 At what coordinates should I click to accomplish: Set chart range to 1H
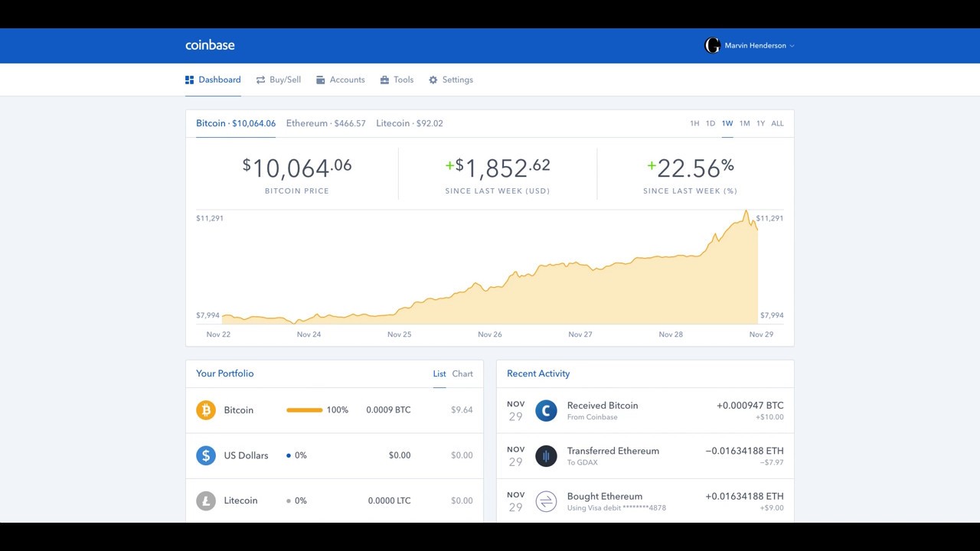[x=694, y=123]
